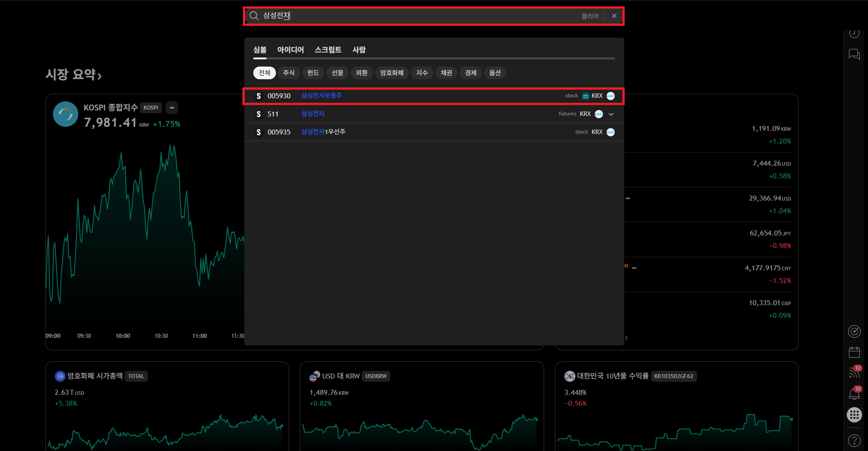Click the crypto market cap logo icon
Viewport: 868px width, 451px height.
tap(60, 376)
